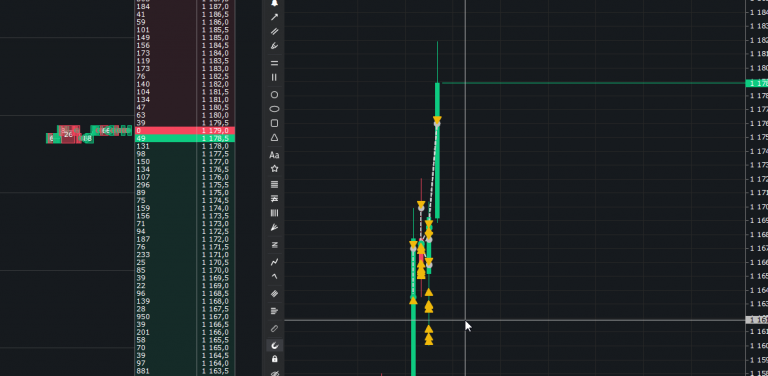Image resolution: width=768 pixels, height=376 pixels.
Task: Click the trade cluster bubble labeled 26
Action: [68, 134]
